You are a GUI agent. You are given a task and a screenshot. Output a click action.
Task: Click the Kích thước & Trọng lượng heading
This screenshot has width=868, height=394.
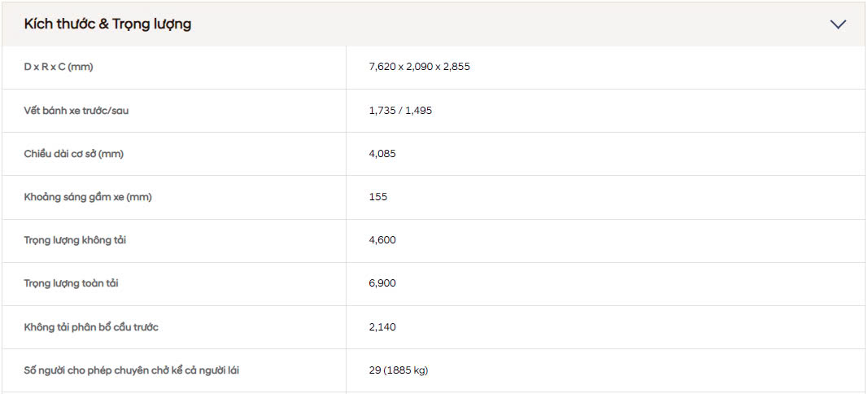click(108, 24)
